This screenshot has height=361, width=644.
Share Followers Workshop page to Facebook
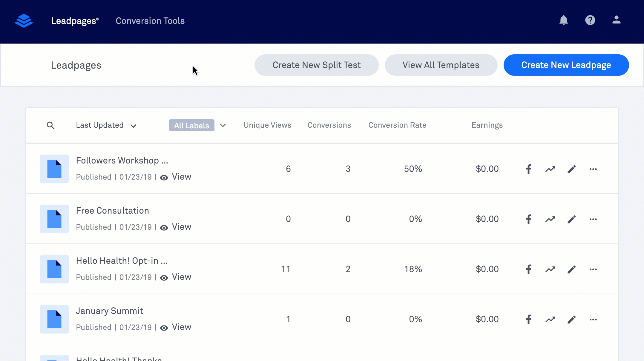[529, 169]
